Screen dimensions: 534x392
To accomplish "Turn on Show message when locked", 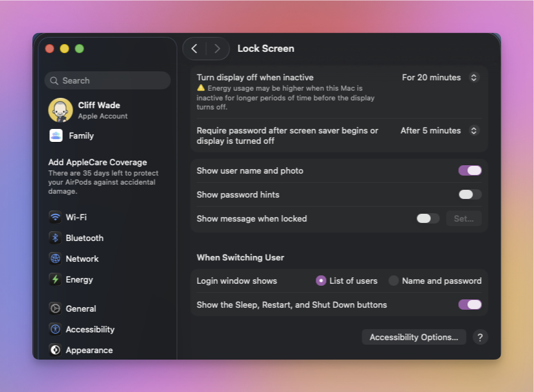I will click(428, 218).
